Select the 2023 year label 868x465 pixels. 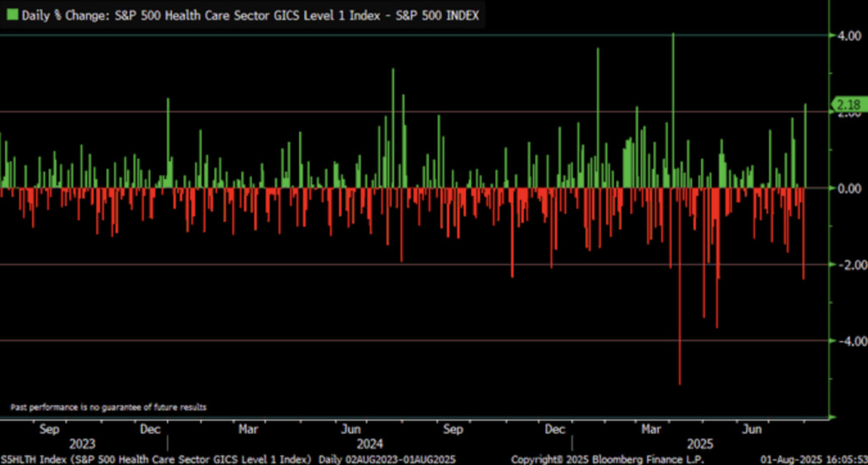pyautogui.click(x=82, y=444)
